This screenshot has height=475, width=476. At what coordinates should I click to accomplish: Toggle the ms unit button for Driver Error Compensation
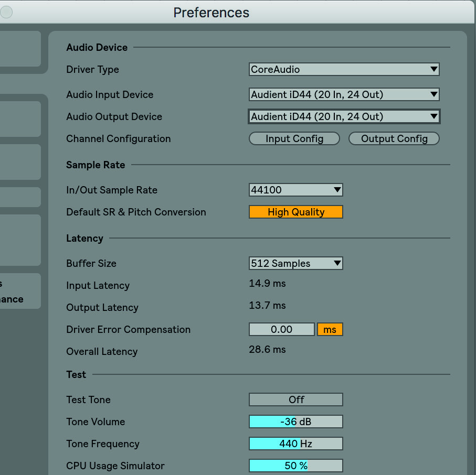tap(330, 329)
